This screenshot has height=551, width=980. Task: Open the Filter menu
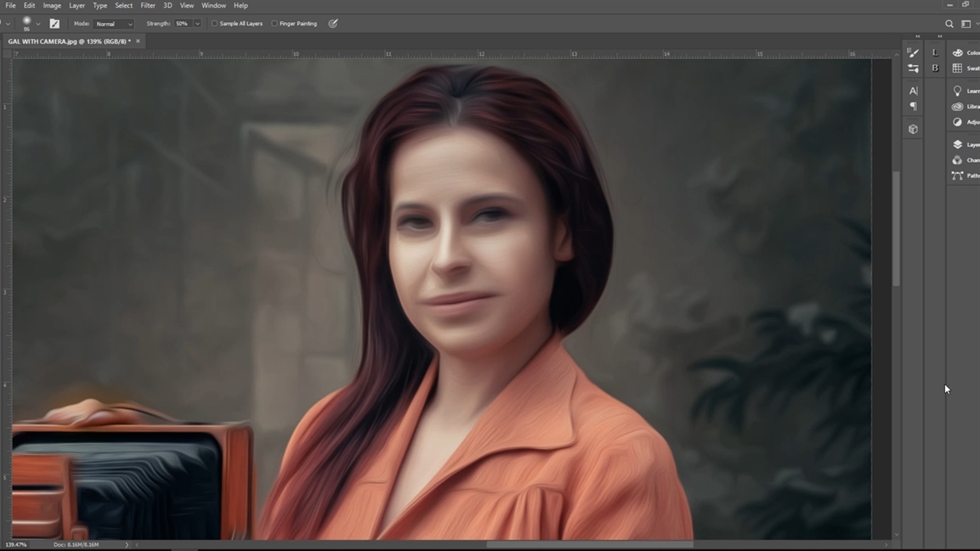point(148,5)
